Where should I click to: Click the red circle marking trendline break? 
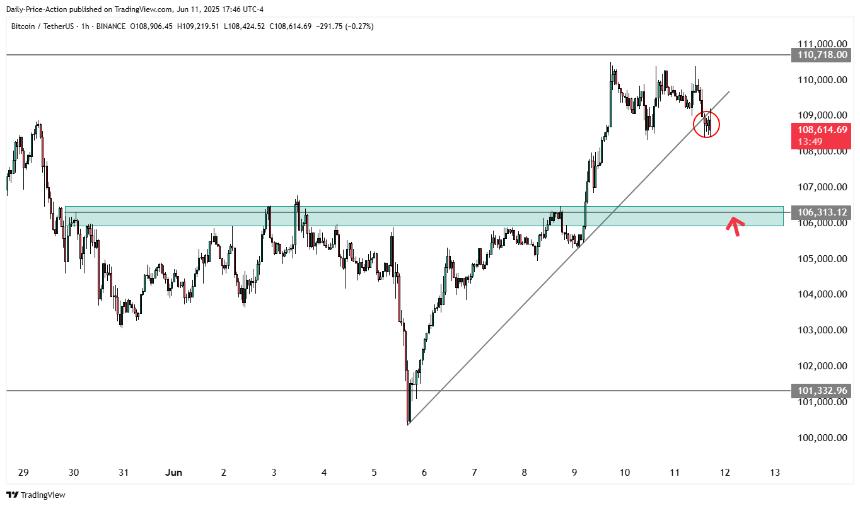(706, 124)
